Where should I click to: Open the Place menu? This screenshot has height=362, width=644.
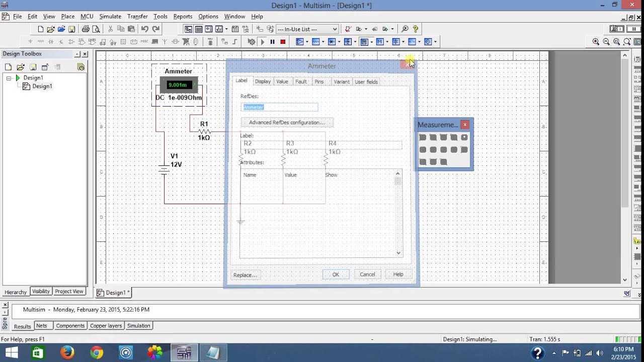(67, 17)
